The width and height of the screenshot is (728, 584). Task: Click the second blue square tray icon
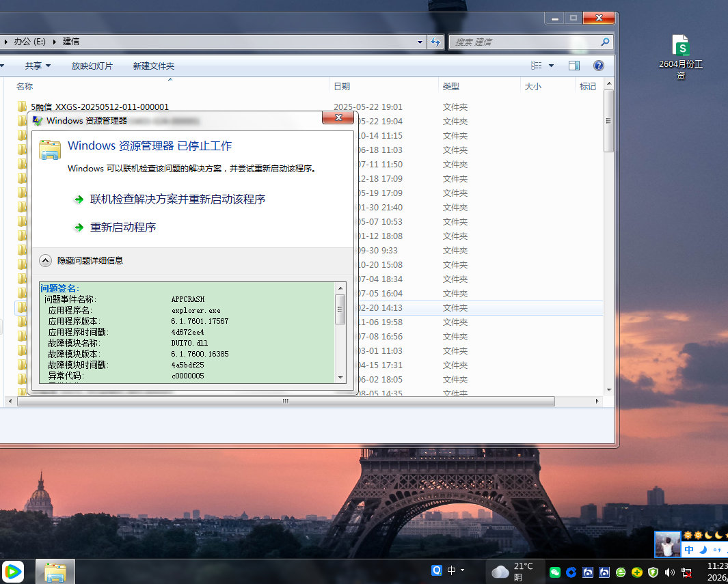click(604, 572)
